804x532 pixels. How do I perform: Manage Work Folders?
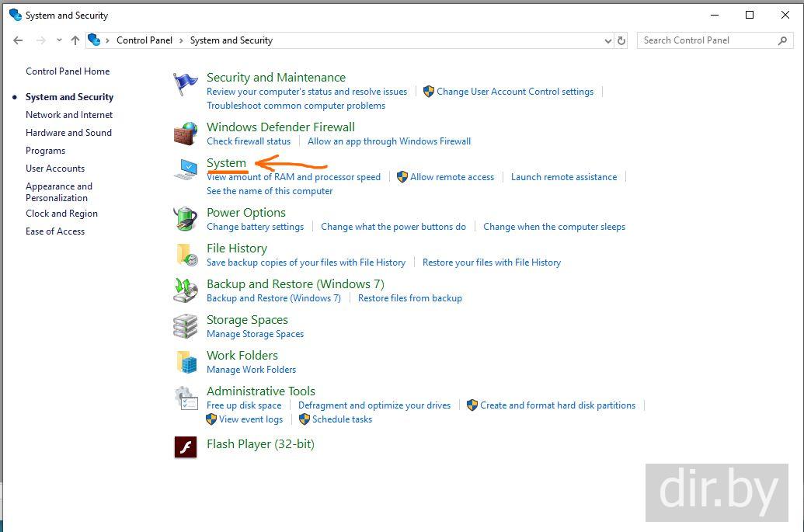point(251,370)
